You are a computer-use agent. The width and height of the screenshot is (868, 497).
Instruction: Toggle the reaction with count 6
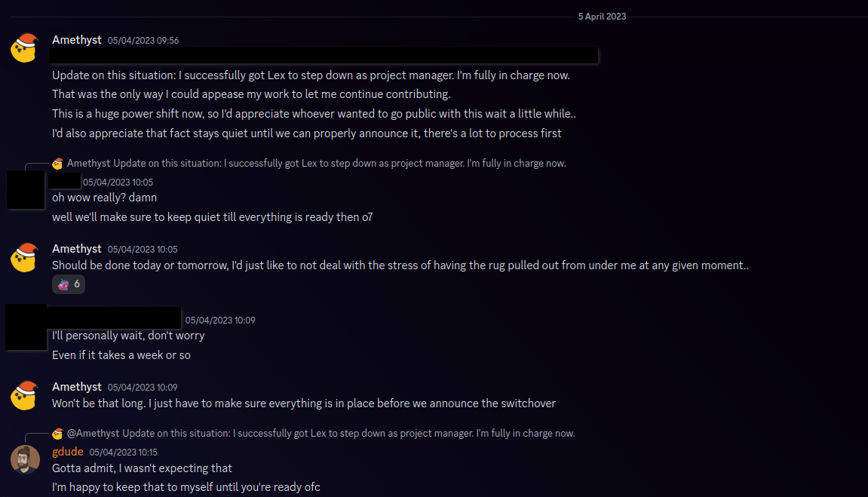(69, 284)
